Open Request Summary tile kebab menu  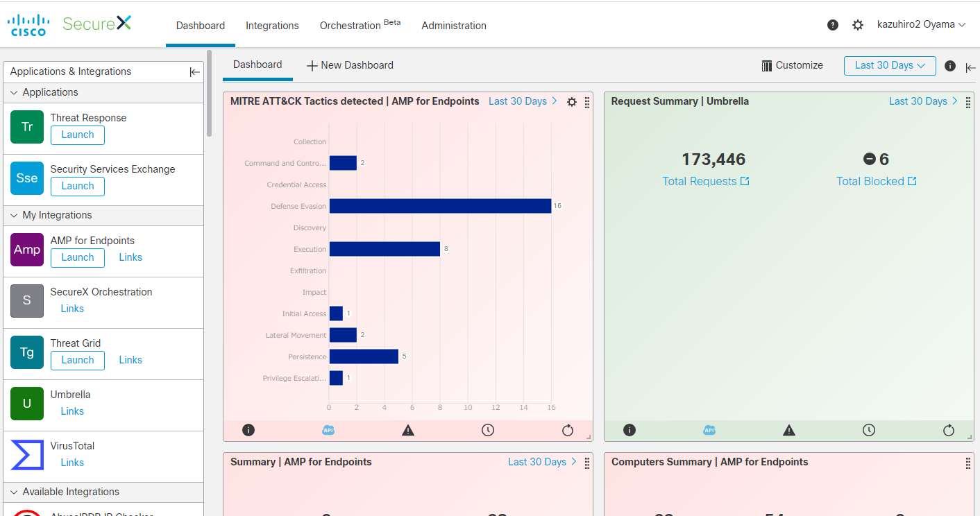pyautogui.click(x=968, y=102)
